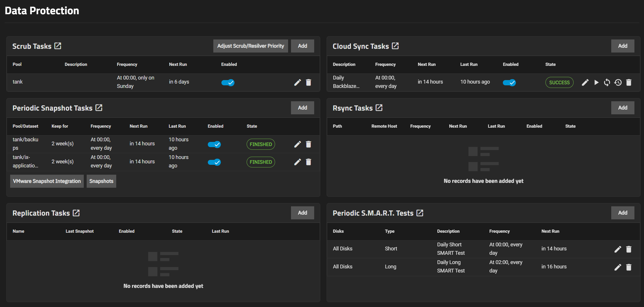Delete the Daily Backblaze cloud sync task
Screen dimensions: 644x307
[x=629, y=82]
